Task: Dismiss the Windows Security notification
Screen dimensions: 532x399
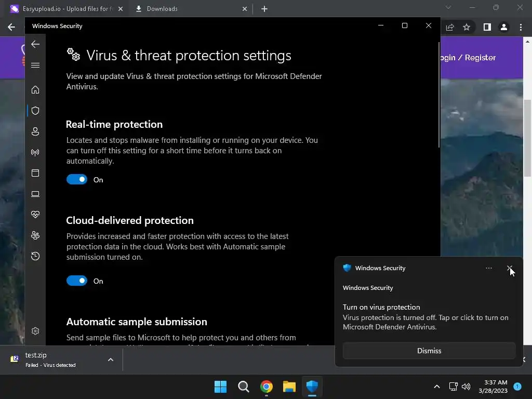Action: [x=429, y=351]
